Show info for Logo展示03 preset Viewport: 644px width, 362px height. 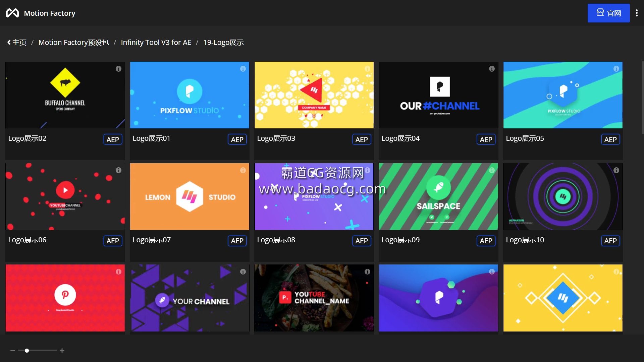pyautogui.click(x=367, y=69)
